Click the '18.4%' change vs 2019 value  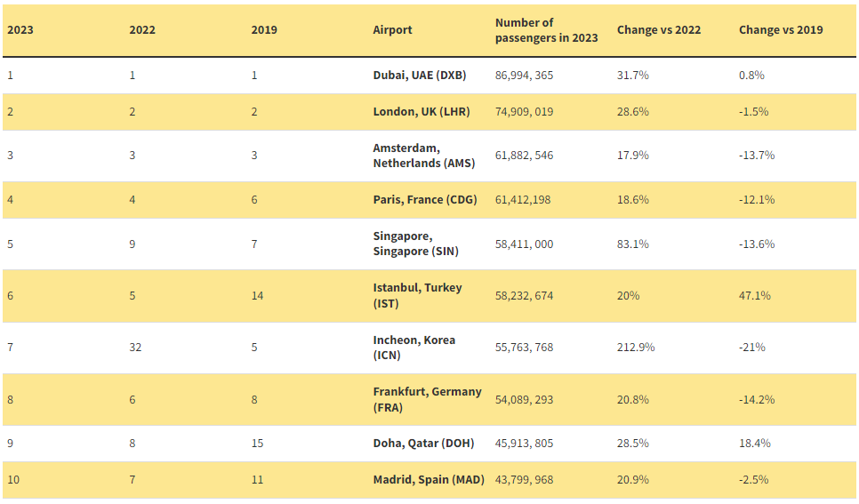(x=755, y=444)
